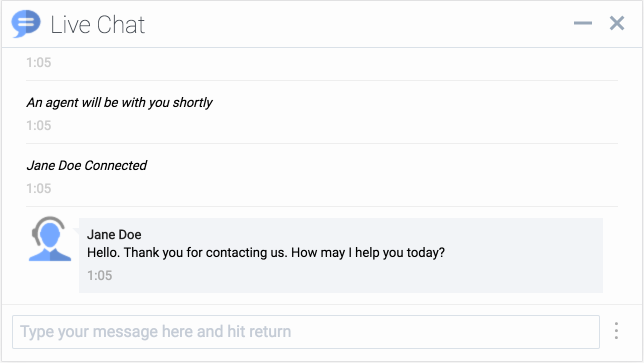Click the 1:05 timestamp inside message bubble

point(99,275)
